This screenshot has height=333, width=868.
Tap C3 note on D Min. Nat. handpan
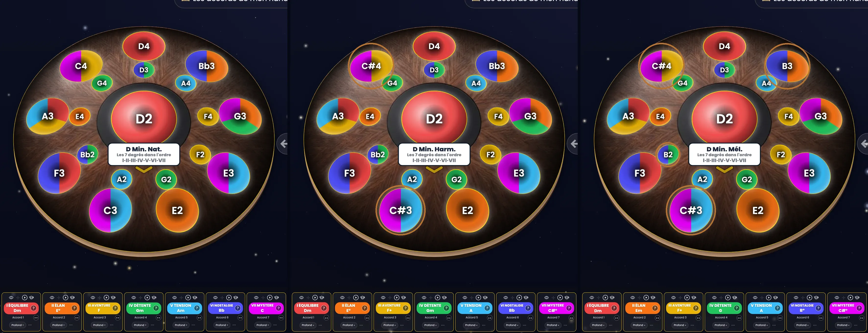coord(110,211)
